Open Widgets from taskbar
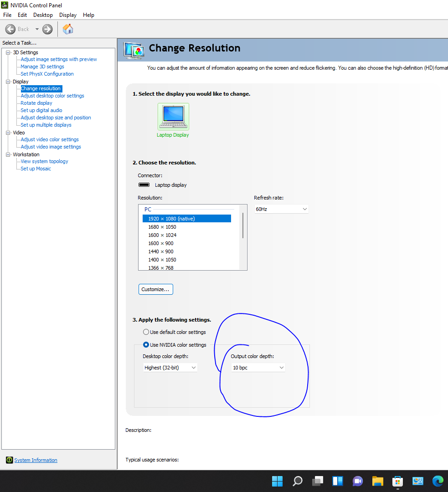The height and width of the screenshot is (492, 448). click(338, 481)
